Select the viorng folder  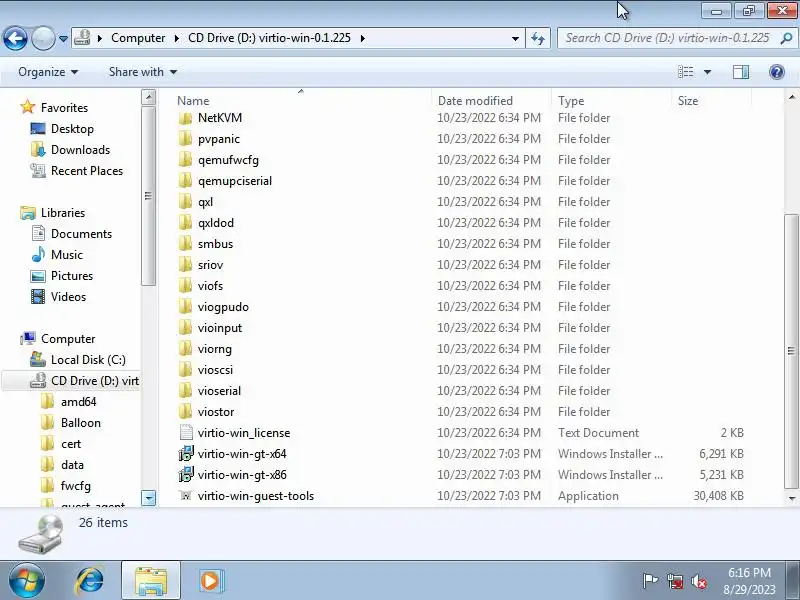click(x=215, y=349)
